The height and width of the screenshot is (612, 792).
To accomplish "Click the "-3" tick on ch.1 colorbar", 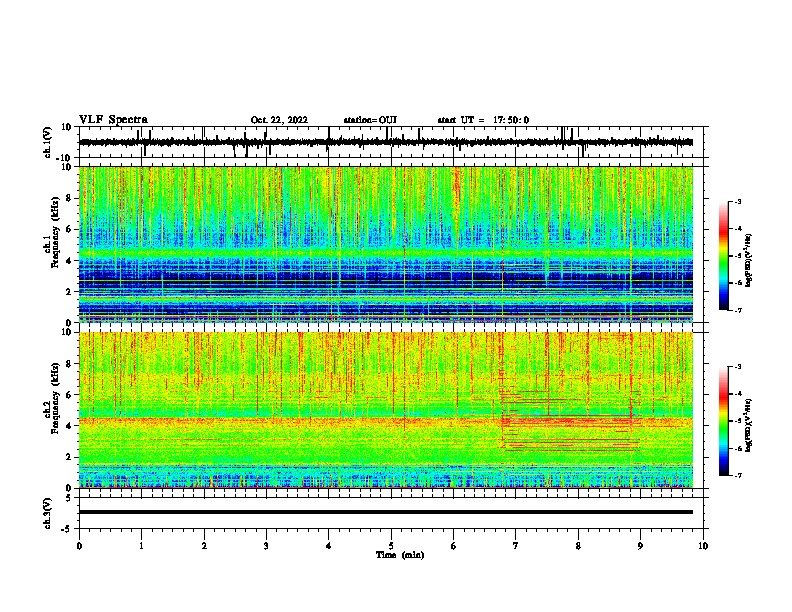I will pyautogui.click(x=738, y=202).
